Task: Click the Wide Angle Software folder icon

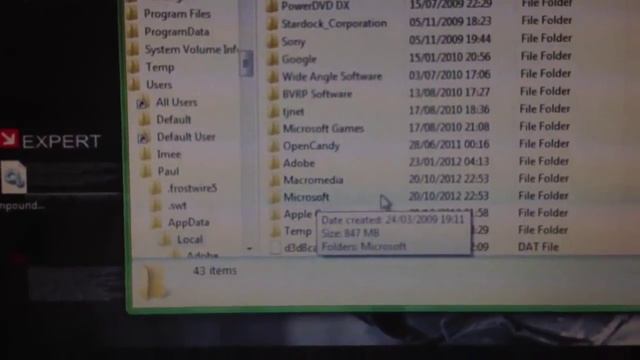Action: click(x=273, y=76)
